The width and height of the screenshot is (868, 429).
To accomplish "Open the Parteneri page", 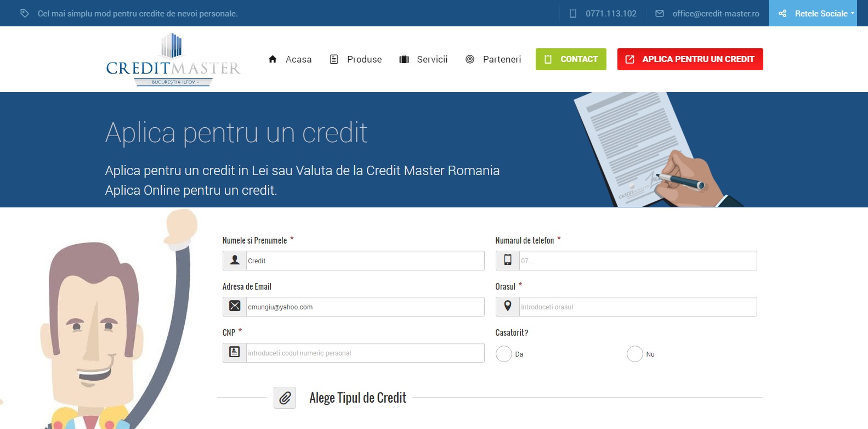I will tap(493, 59).
